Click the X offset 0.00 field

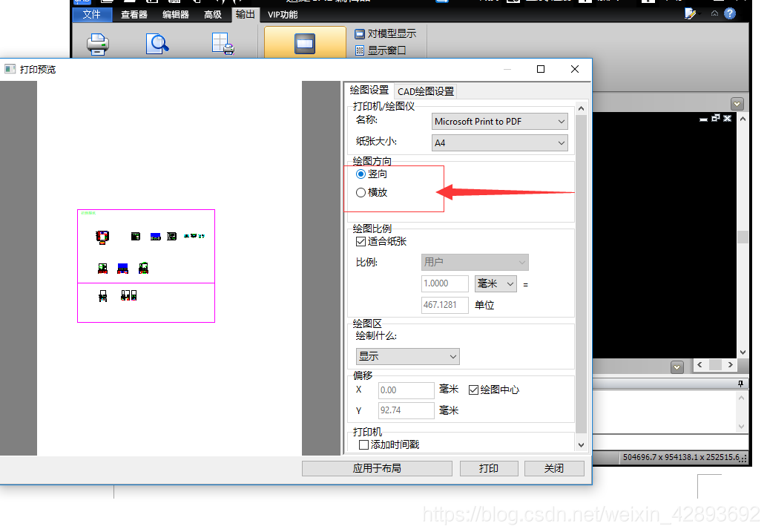point(406,390)
